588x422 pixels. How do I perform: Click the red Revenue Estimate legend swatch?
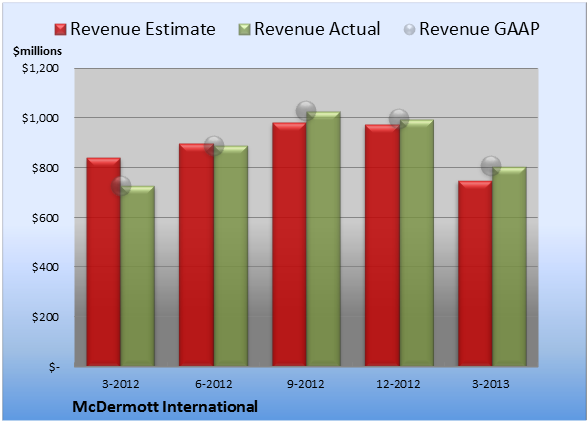point(60,30)
